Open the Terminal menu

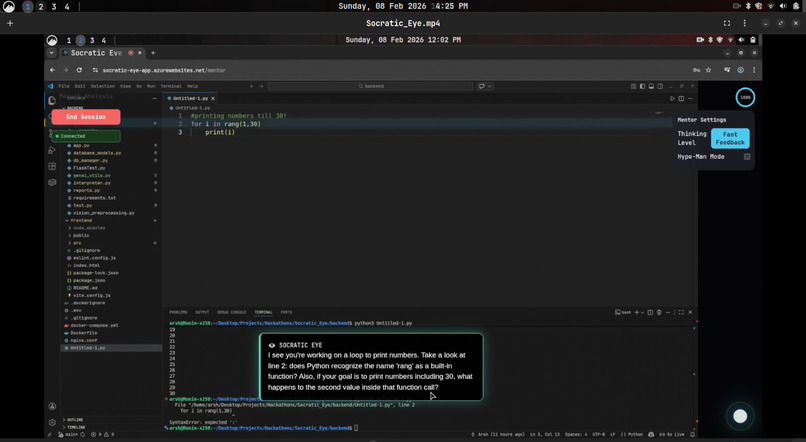coord(171,86)
